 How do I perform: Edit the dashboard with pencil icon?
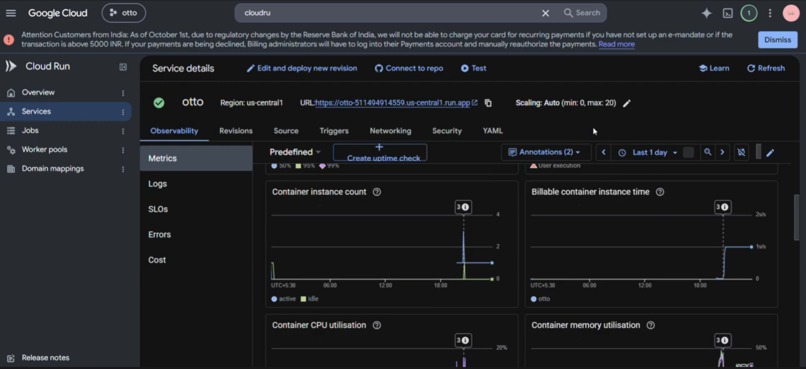click(x=770, y=153)
